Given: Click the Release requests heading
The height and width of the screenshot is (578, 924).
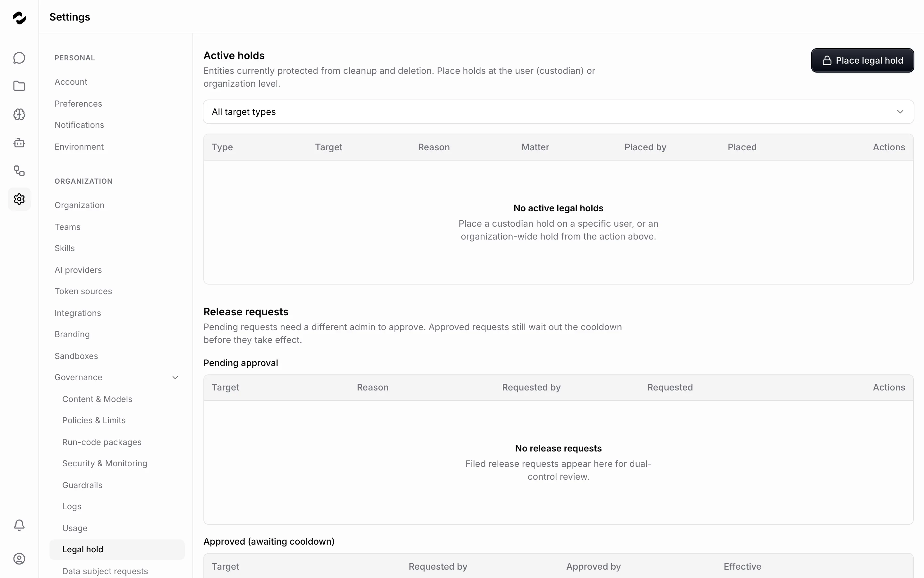Looking at the screenshot, I should coord(246,312).
